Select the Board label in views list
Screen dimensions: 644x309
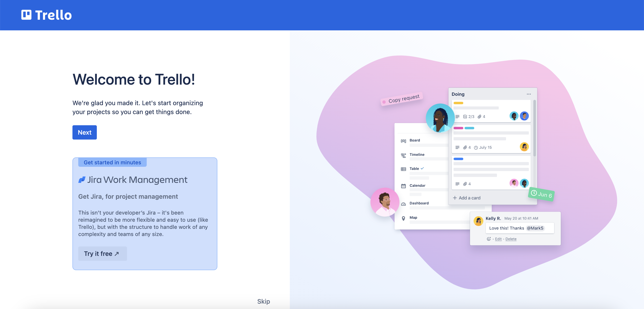click(x=415, y=140)
